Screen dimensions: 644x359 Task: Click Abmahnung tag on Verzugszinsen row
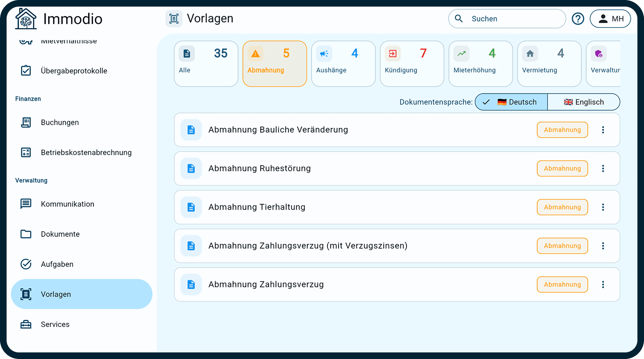pos(562,246)
